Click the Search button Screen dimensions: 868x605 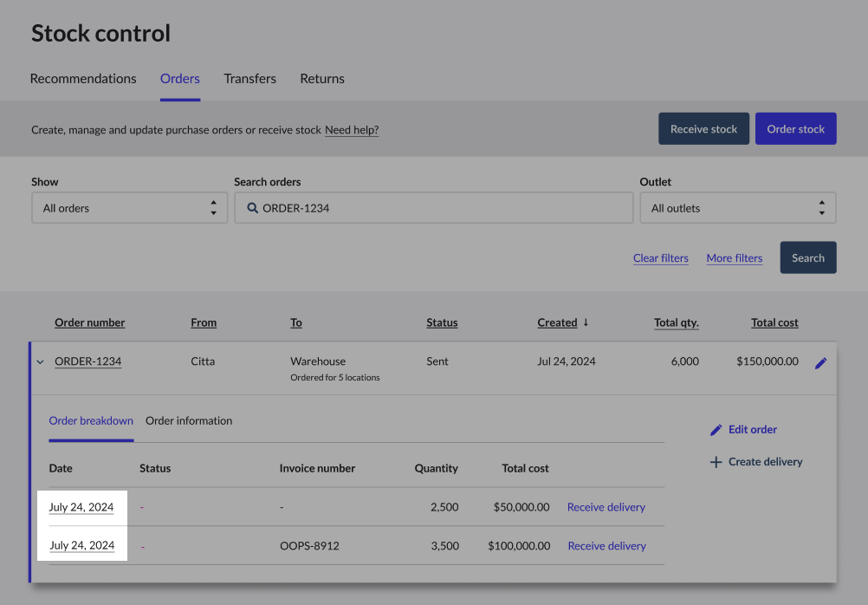(x=807, y=257)
